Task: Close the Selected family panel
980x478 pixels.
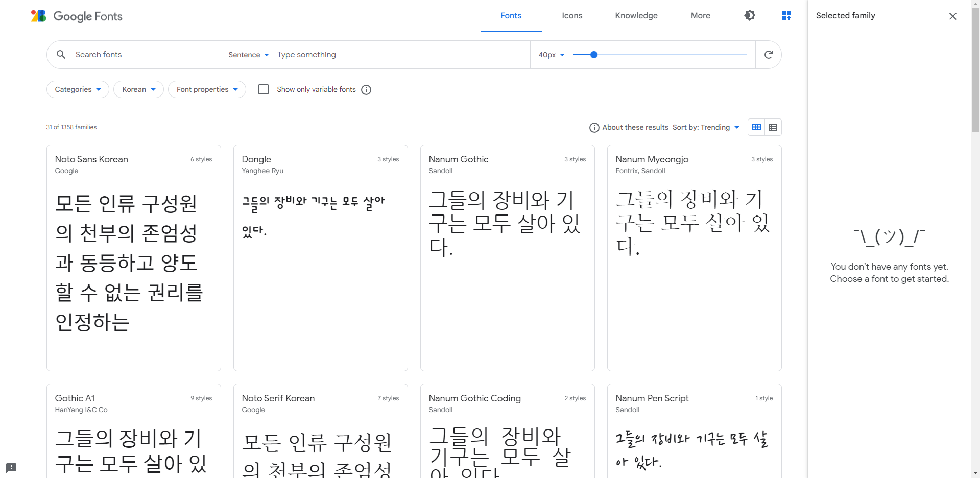Action: pos(952,16)
